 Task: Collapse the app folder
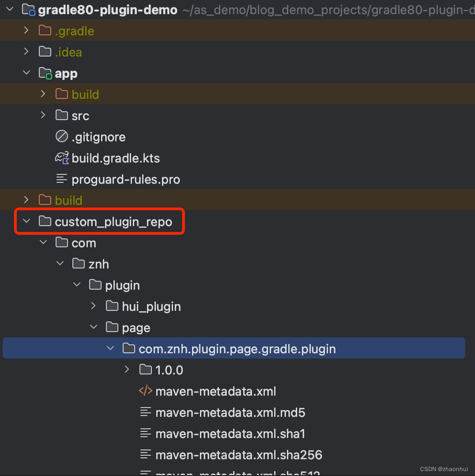click(26, 72)
